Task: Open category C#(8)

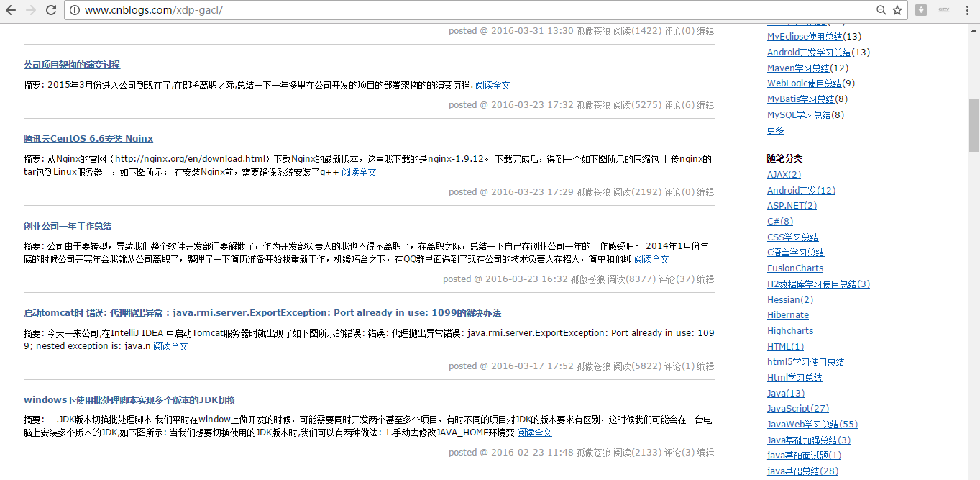Action: click(x=780, y=222)
